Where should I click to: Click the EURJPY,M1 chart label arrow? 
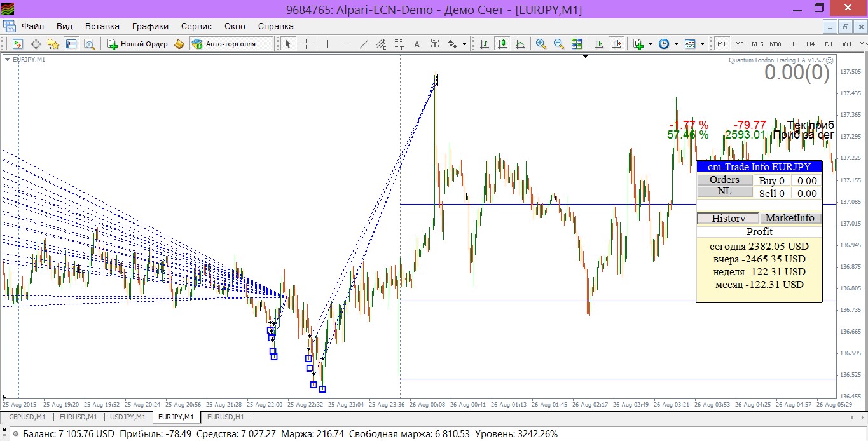pyautogui.click(x=7, y=59)
